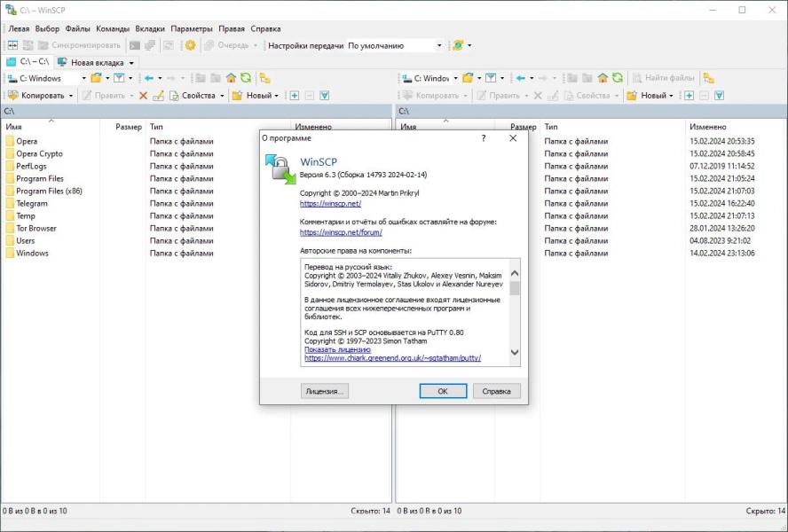The image size is (788, 532).
Task: Click scrollbar thumb in components list
Action: pyautogui.click(x=515, y=288)
